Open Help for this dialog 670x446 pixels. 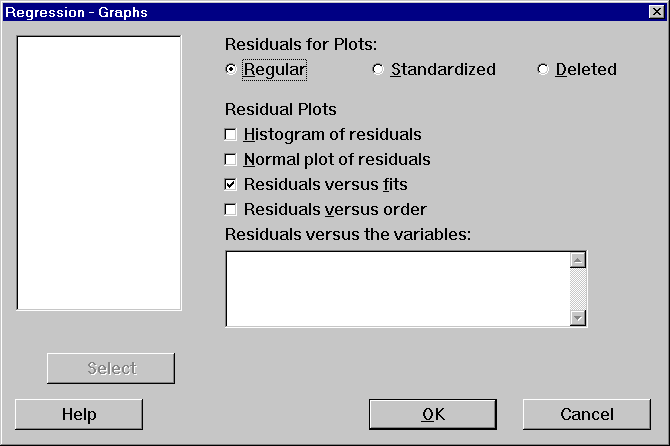pyautogui.click(x=79, y=414)
